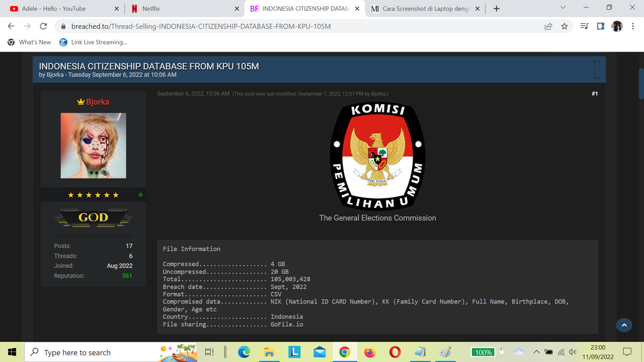Image resolution: width=644 pixels, height=362 pixels.
Task: Go back using the browser back arrow
Action: tap(10, 26)
